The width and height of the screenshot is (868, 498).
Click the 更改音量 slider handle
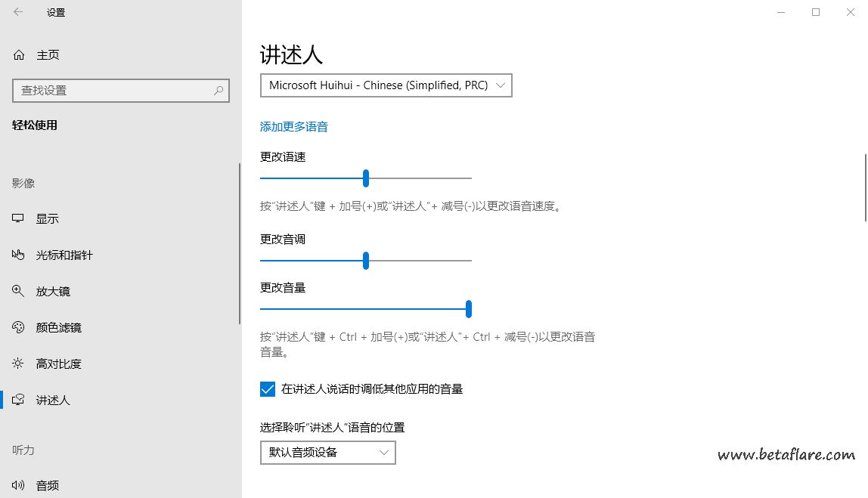[469, 309]
